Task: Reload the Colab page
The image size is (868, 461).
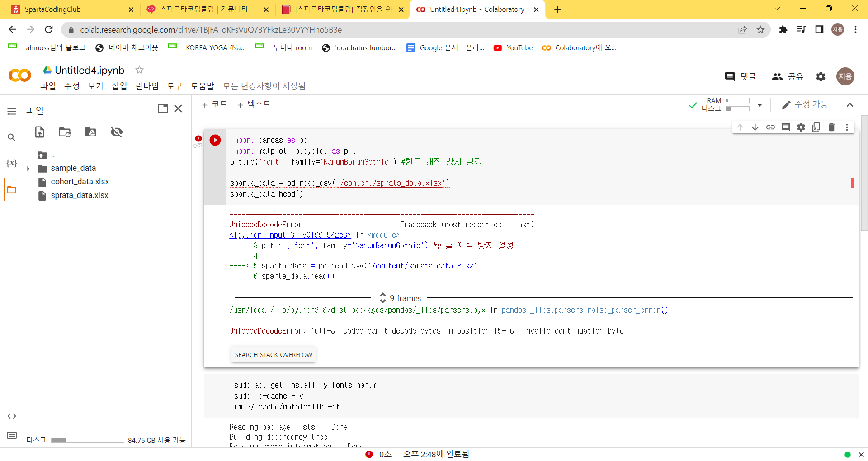Action: click(49, 29)
